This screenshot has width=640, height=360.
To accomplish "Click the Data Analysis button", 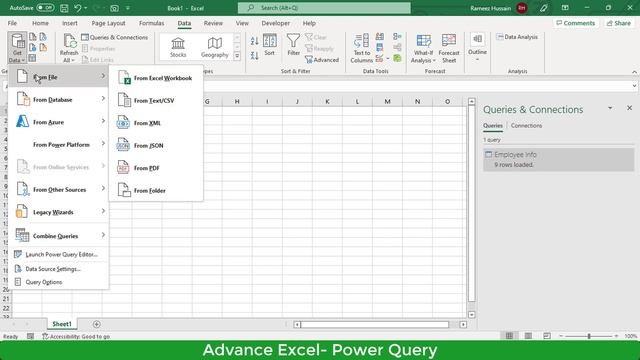I will 517,37.
